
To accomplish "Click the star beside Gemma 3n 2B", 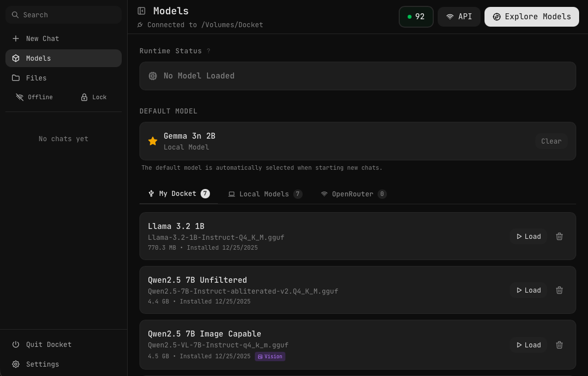I will [153, 141].
